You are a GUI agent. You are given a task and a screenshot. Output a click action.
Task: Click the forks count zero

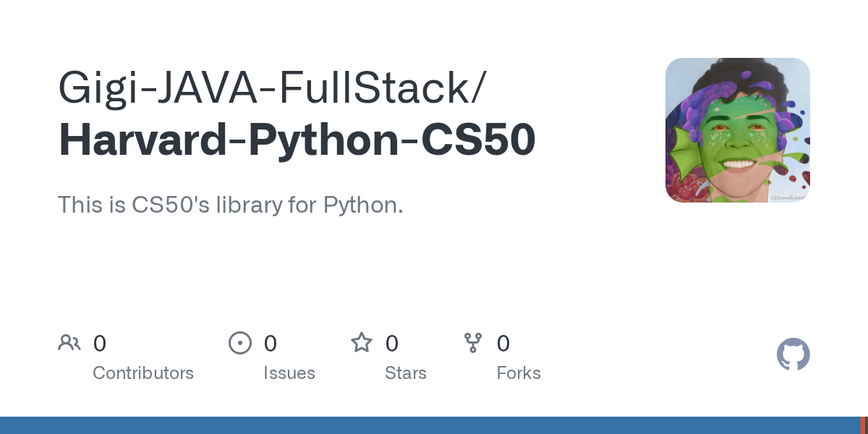click(x=503, y=344)
